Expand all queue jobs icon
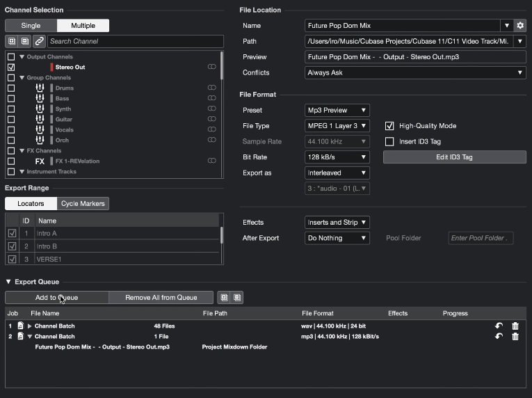This screenshot has height=398, width=532. coord(224,298)
